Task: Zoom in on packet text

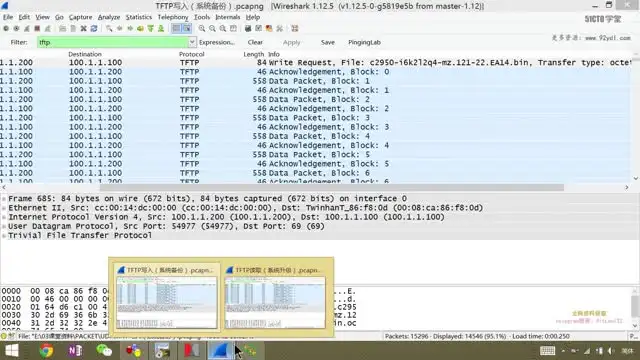Action: click(202, 29)
